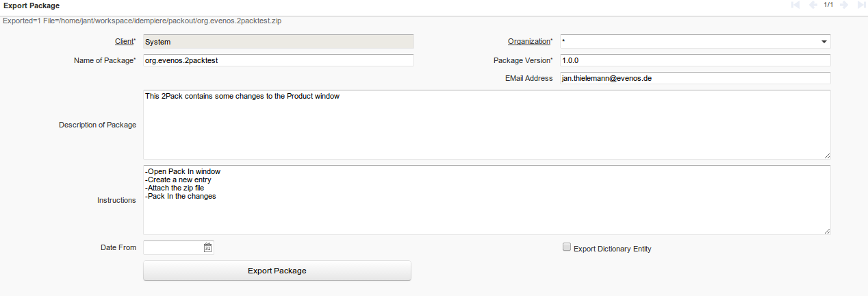Click the first record navigation icon

pos(795,5)
